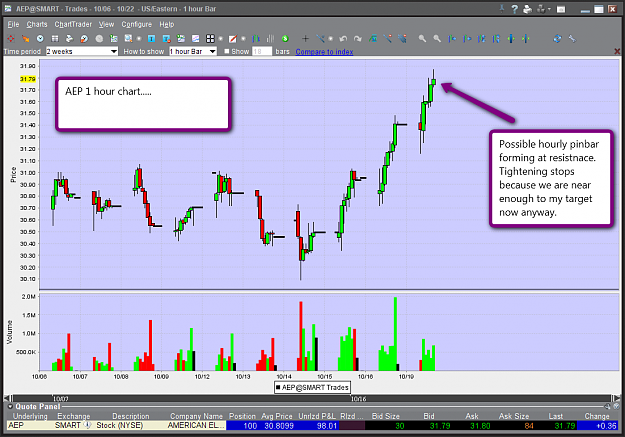
Task: Click the Compare to index link
Action: [x=324, y=52]
